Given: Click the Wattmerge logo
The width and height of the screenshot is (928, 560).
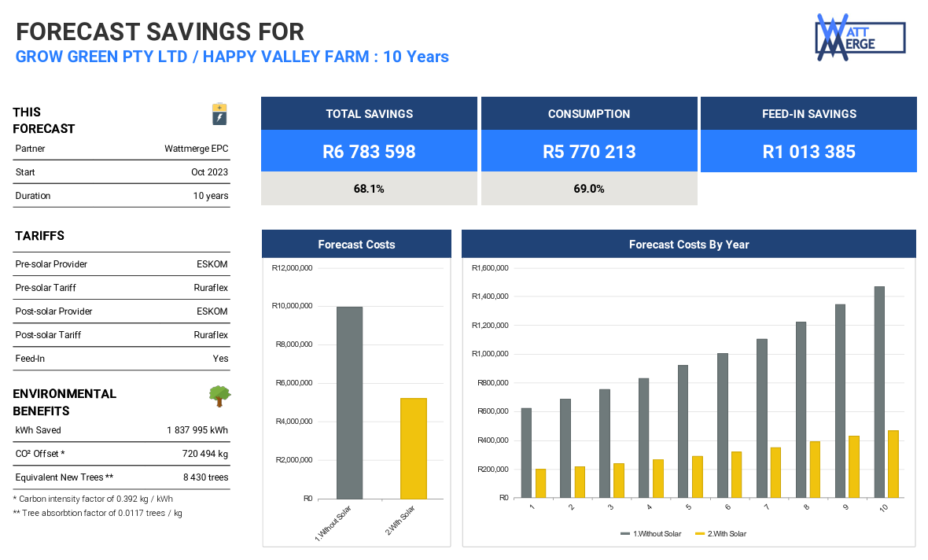Looking at the screenshot, I should [x=860, y=37].
